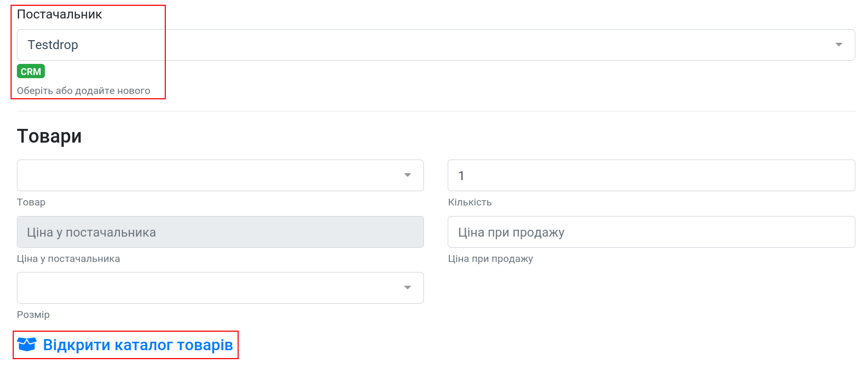The width and height of the screenshot is (868, 375).
Task: Click the disabled Ціна у постачальника field
Action: (220, 232)
